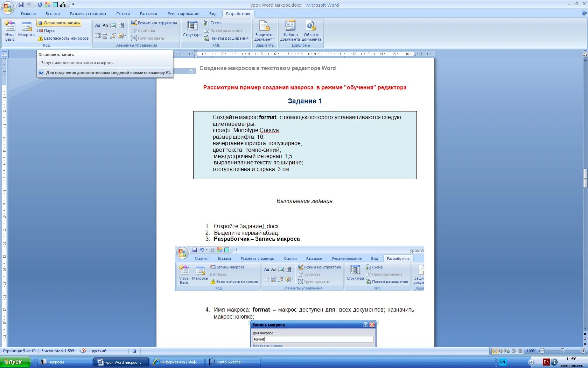Click the Страница: 5 из 10 indicator
588x368 pixels.
[19, 351]
